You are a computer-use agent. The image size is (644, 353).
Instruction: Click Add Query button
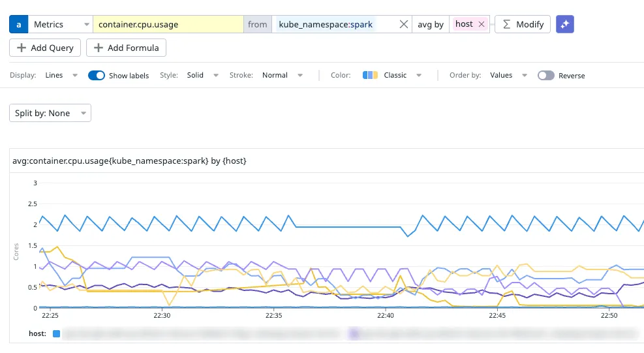pos(45,48)
